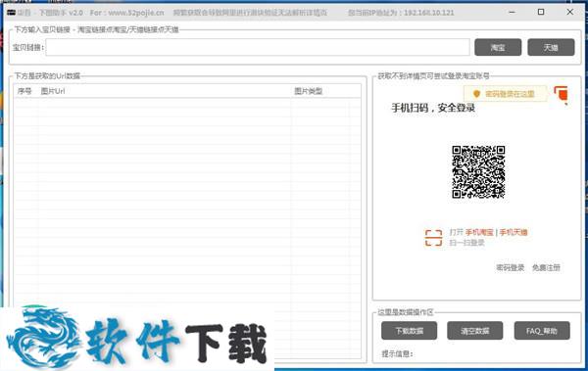Switch to password login corner icon
The height and width of the screenshot is (371, 588).
(561, 94)
